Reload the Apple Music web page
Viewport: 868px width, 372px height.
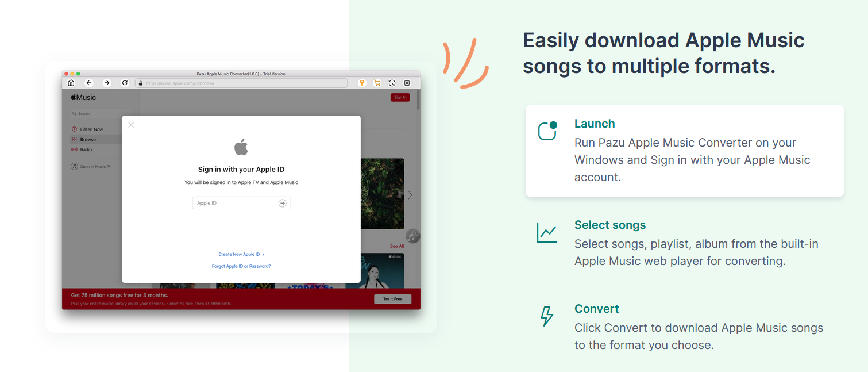pos(125,83)
